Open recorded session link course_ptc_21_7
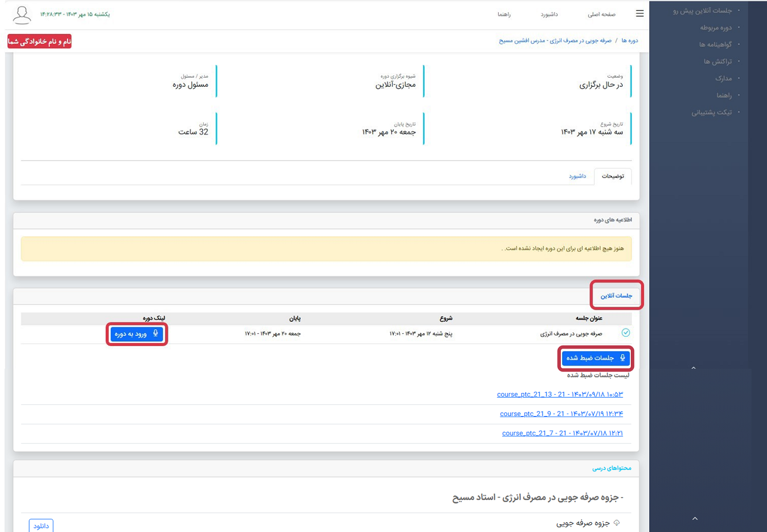Screen dimensions: 767x532 tap(562, 433)
